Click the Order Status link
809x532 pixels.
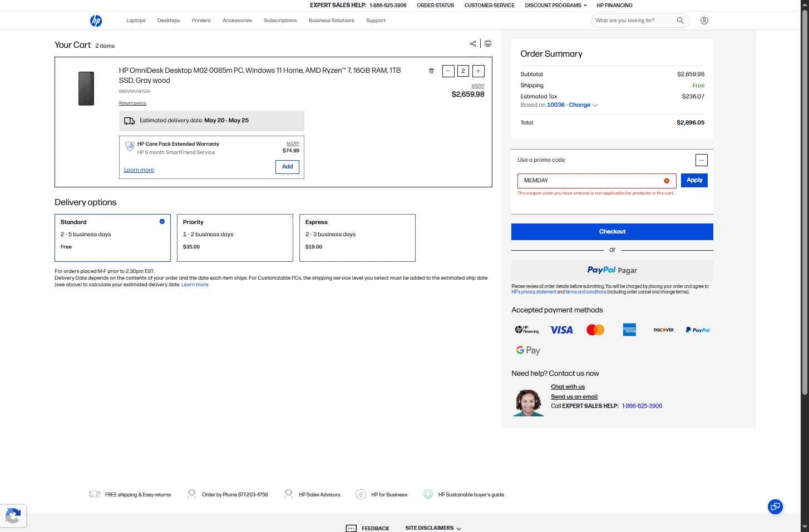pos(436,6)
